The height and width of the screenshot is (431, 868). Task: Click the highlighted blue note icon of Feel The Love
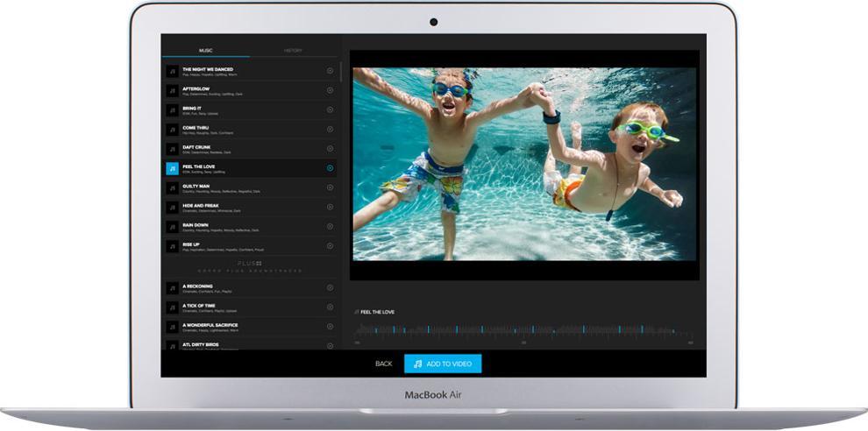pos(172,168)
